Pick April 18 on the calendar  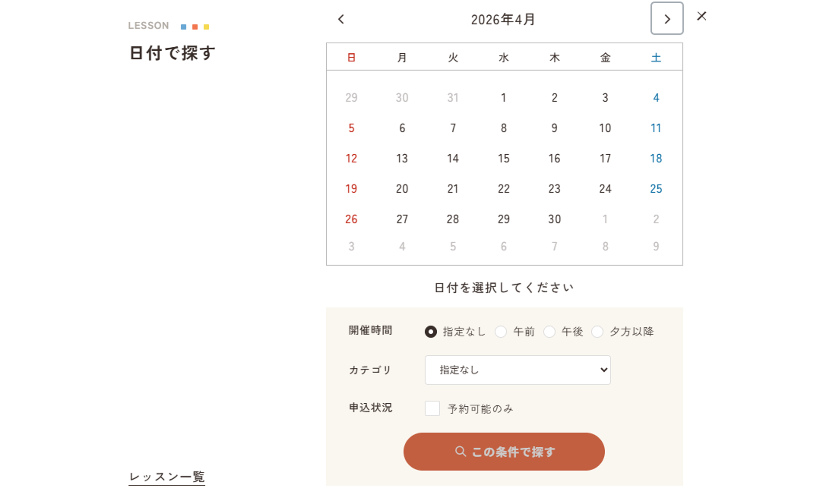point(656,158)
